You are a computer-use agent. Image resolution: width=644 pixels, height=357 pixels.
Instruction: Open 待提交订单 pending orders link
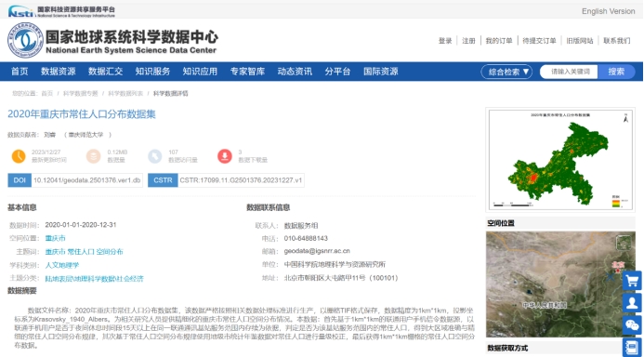click(539, 41)
